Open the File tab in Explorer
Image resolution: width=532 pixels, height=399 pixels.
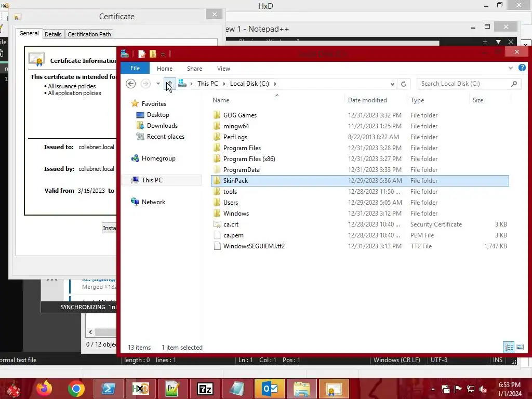[135, 68]
